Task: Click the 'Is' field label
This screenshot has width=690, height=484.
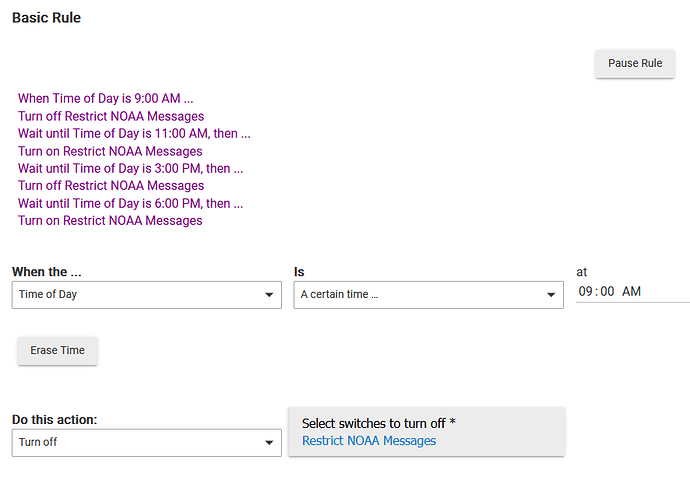Action: point(299,272)
